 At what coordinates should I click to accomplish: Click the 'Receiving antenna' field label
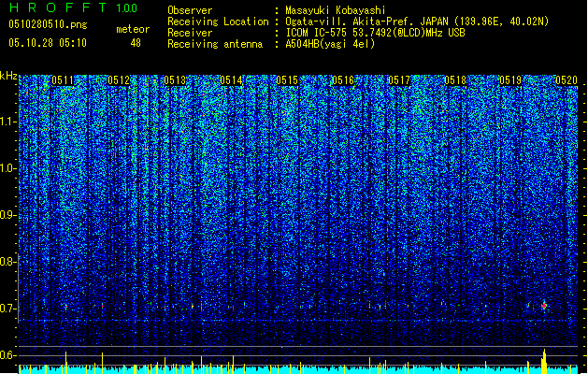point(215,44)
